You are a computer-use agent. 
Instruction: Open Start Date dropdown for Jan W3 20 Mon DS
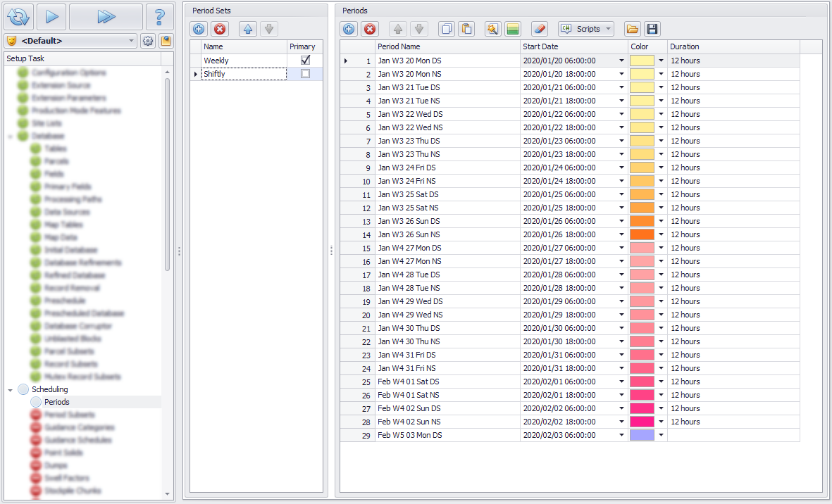click(621, 61)
